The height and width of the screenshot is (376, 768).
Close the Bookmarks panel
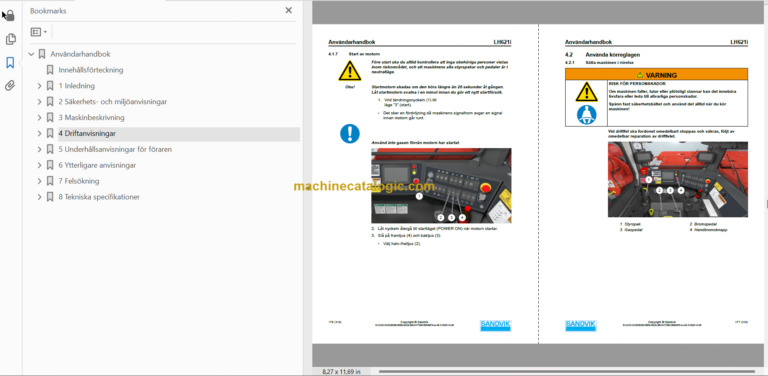pyautogui.click(x=288, y=10)
